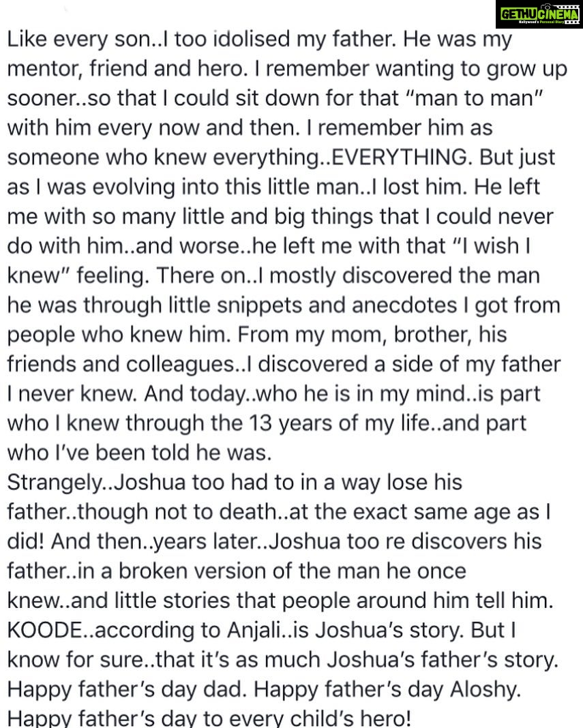This screenshot has width=583, height=728.
Task: Click the capitalized word EVERYTHING
Action: (400, 157)
